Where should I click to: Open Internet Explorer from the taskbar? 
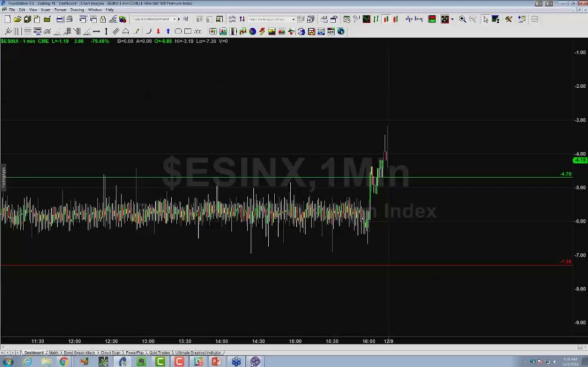click(27, 362)
